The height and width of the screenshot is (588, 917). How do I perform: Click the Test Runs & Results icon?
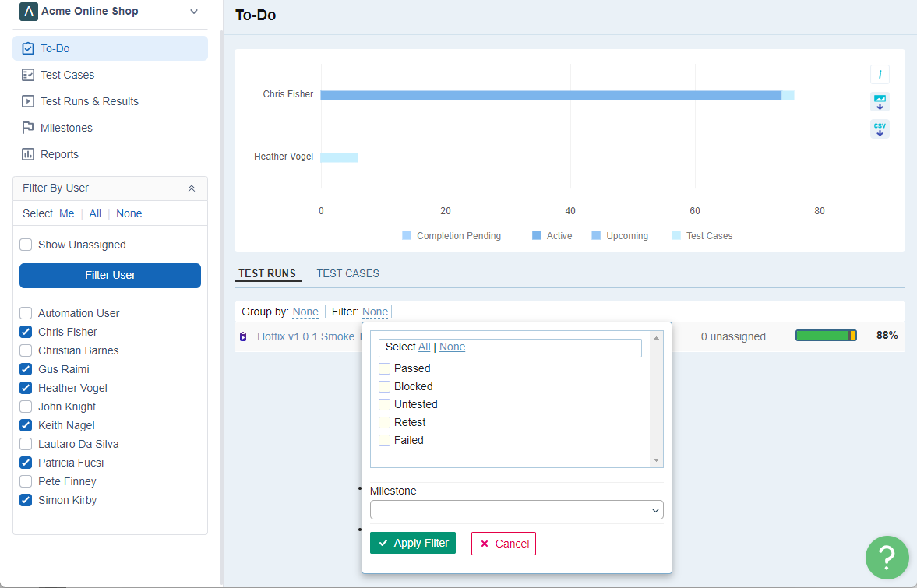pos(28,101)
